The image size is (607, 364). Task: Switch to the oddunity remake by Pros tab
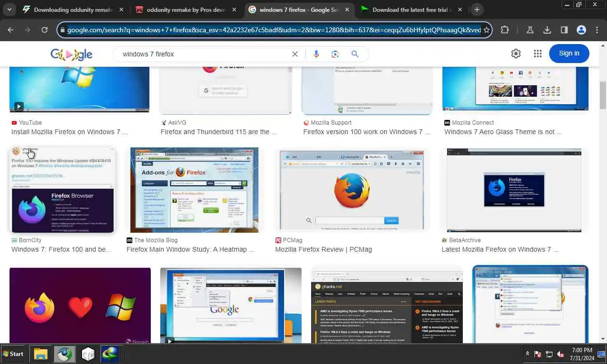[x=186, y=9]
